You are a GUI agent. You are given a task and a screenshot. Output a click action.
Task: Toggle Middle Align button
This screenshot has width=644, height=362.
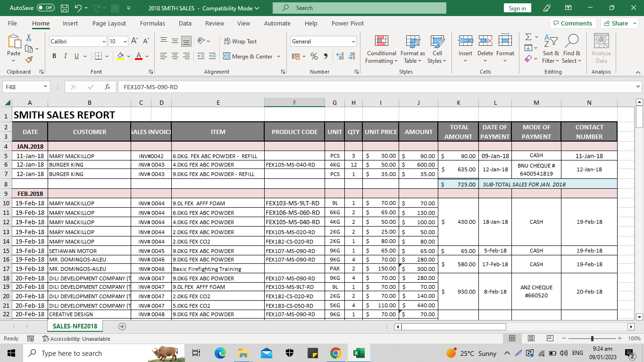tap(175, 41)
